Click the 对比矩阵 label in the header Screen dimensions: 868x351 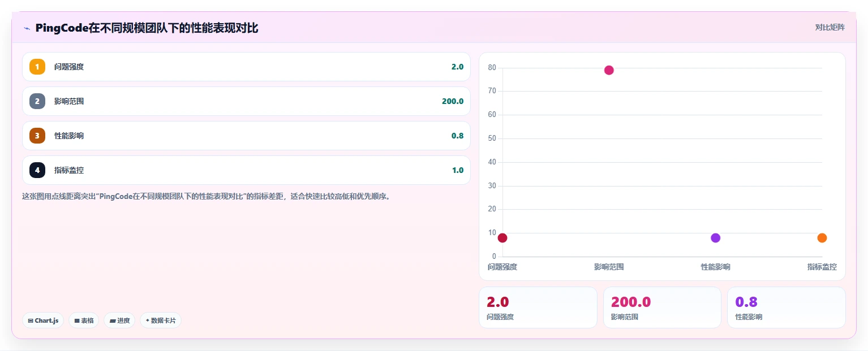(x=830, y=27)
